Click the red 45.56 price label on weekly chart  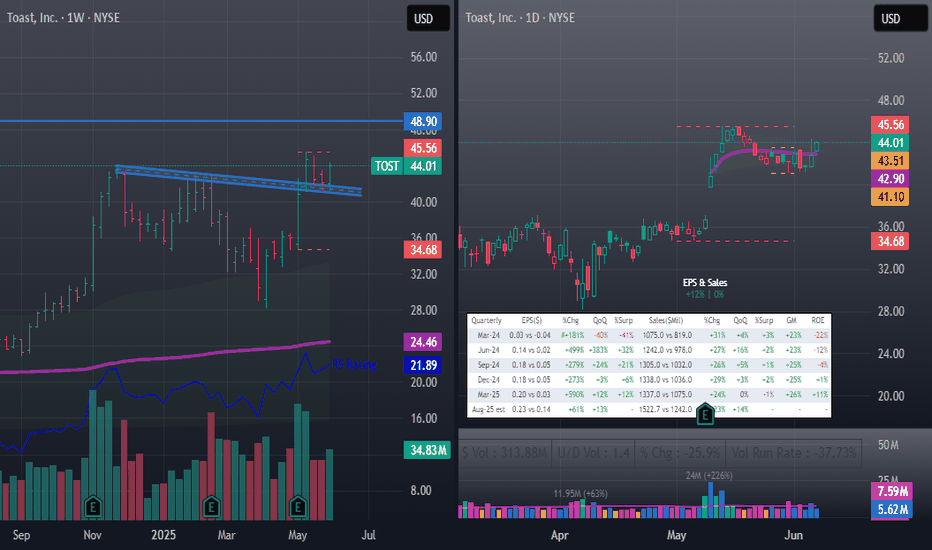tap(423, 148)
